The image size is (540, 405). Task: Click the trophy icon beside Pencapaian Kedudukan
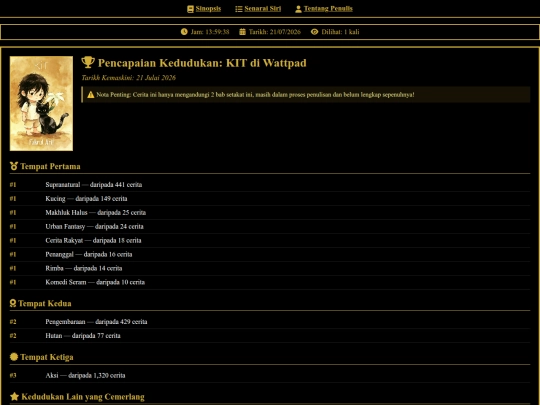point(88,62)
